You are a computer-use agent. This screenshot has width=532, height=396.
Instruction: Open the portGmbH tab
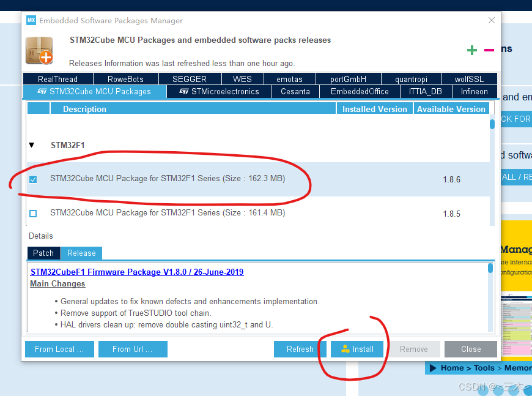348,79
